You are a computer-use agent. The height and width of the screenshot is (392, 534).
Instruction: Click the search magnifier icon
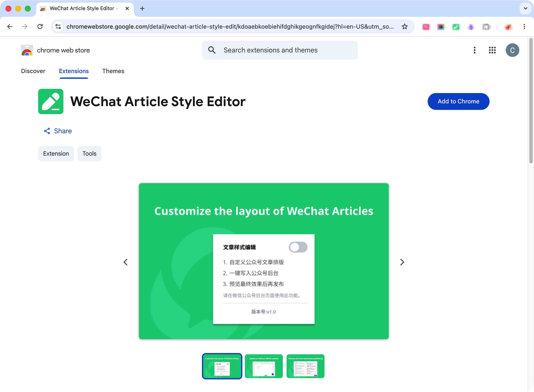point(212,50)
